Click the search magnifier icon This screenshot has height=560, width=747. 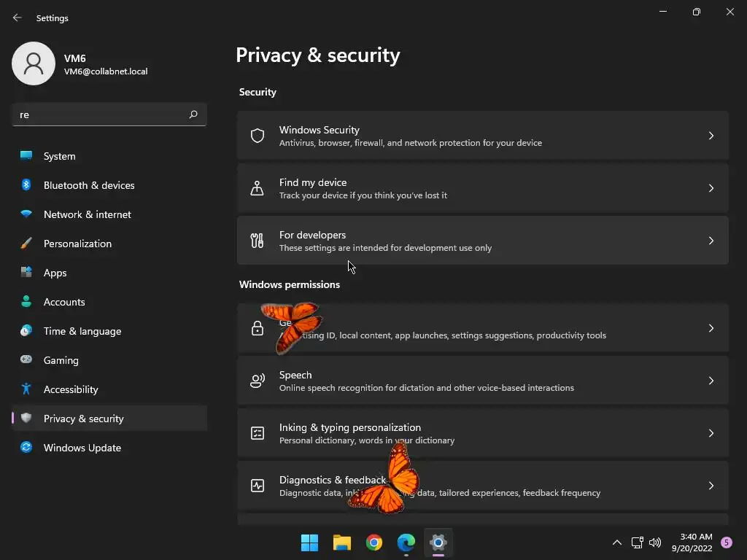pyautogui.click(x=193, y=114)
